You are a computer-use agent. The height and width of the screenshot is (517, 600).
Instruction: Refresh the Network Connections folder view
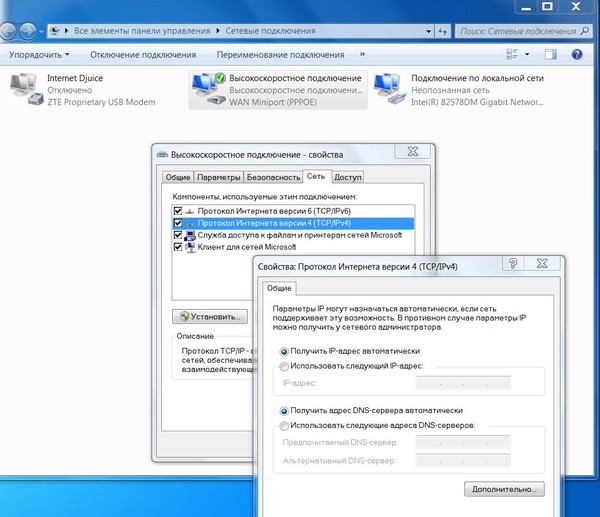[x=443, y=31]
